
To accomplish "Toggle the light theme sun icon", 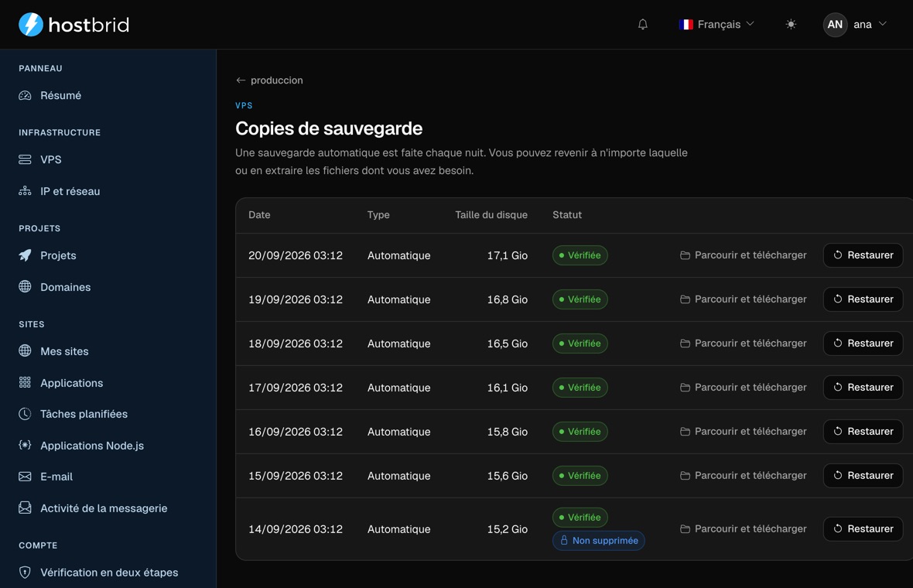I will point(791,25).
